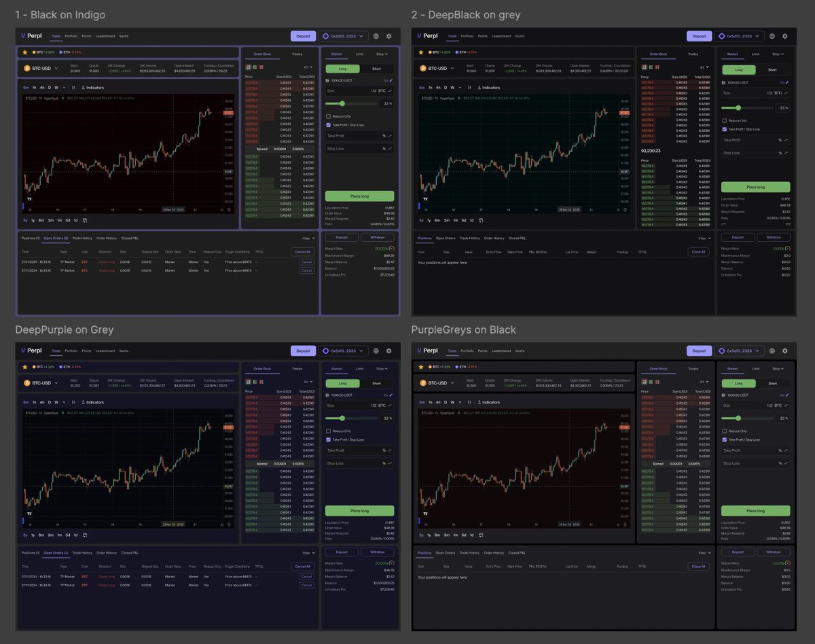Viewport: 815px width, 644px height.
Task: Open settings gear in Black on Indigo mockup
Action: [x=389, y=36]
